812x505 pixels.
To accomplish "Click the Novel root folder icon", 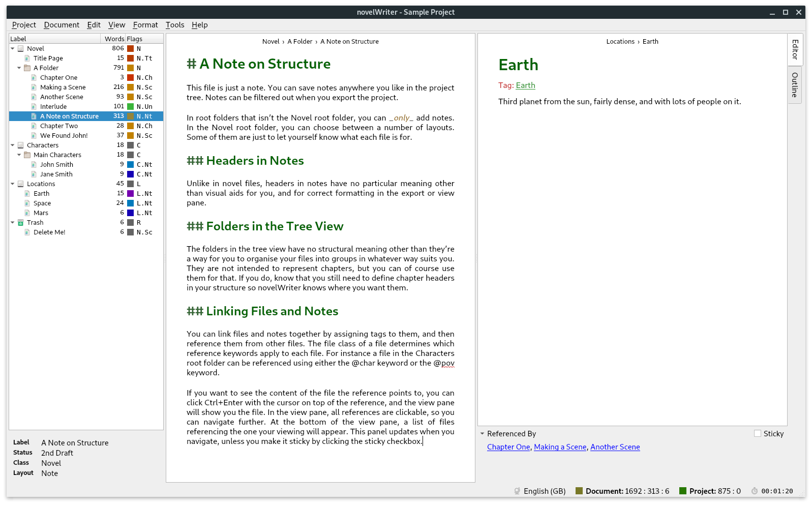I will (21, 49).
